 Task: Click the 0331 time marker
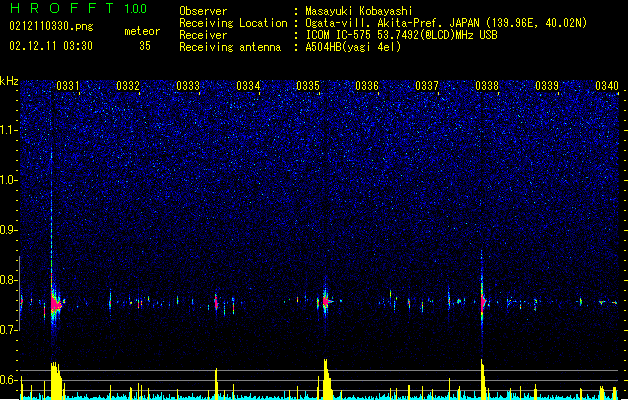click(68, 86)
